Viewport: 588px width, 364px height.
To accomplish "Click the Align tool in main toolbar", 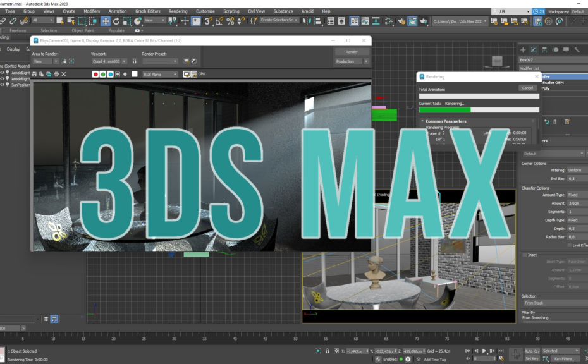I will 317,21.
